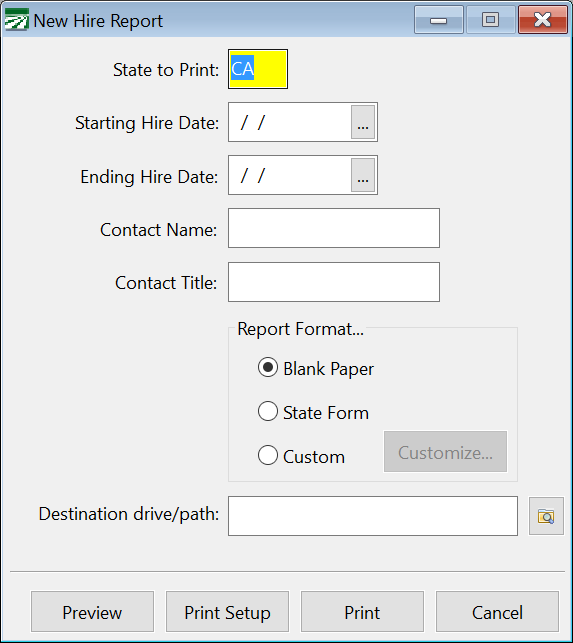This screenshot has height=643, width=573.
Task: Click the grayed Customize... button
Action: click(445, 451)
